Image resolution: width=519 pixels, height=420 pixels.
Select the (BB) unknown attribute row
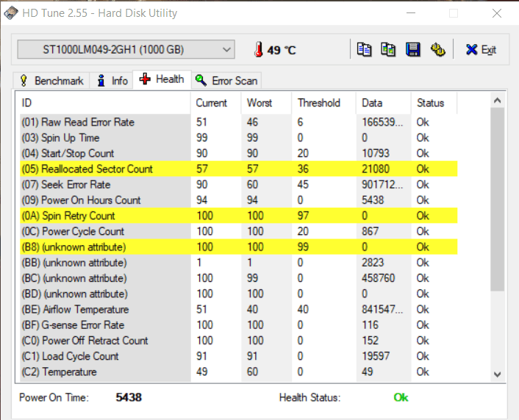tap(238, 263)
